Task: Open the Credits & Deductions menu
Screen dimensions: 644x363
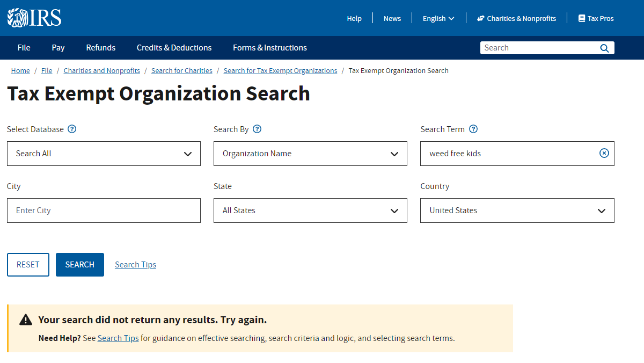Action: [174, 48]
